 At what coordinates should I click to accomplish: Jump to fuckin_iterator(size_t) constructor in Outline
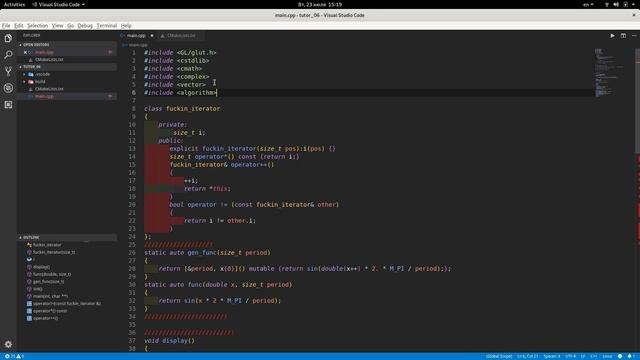point(54,252)
